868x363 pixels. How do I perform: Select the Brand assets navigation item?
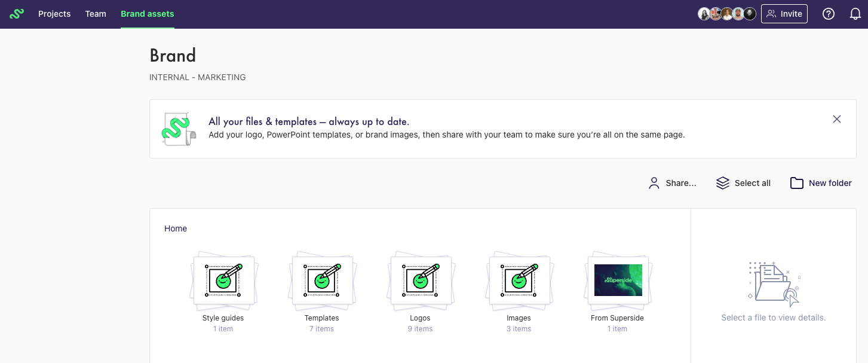tap(147, 13)
